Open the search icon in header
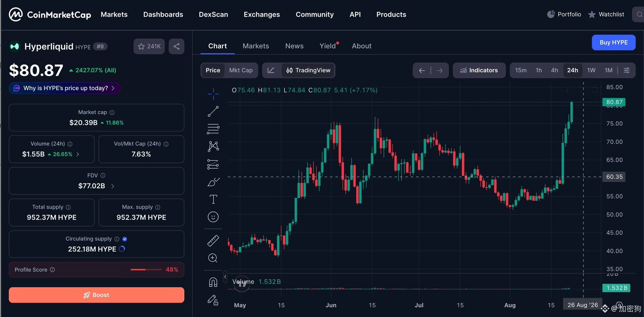The height and width of the screenshot is (317, 644). coord(639,14)
